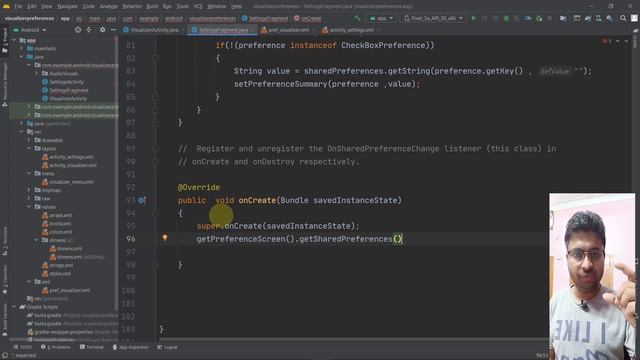Click the error indicator at editor top-right

pyautogui.click(x=607, y=41)
